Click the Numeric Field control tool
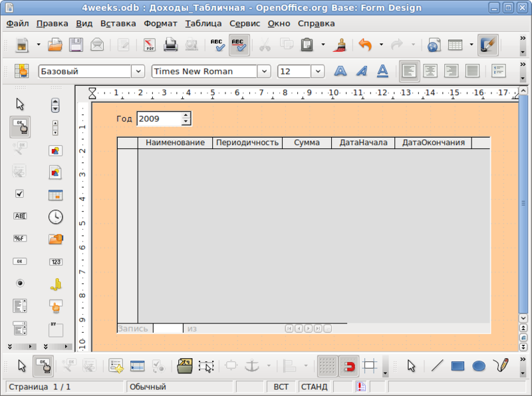The image size is (532, 396). 56,262
